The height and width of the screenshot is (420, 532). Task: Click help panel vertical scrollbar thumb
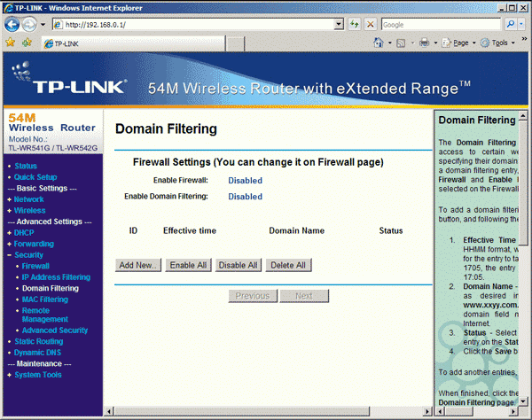tap(523, 183)
